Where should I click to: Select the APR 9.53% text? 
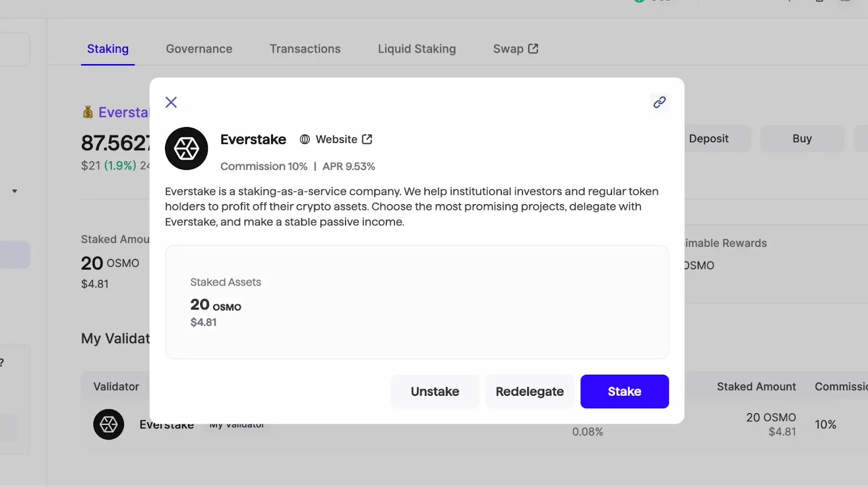click(349, 166)
